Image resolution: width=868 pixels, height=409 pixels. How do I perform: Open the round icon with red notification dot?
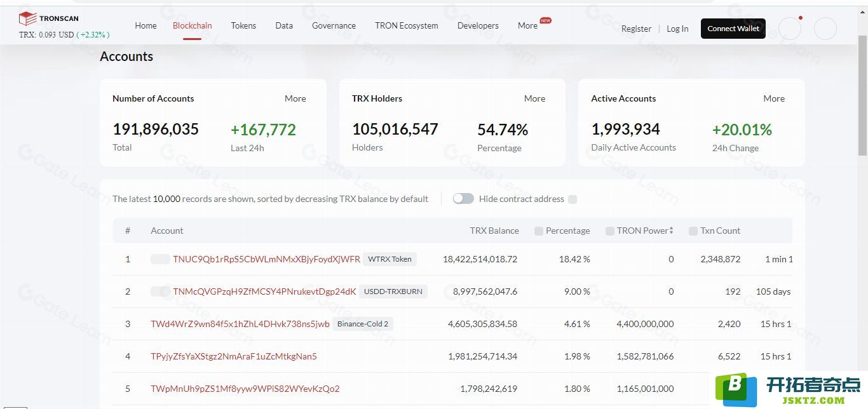(790, 29)
